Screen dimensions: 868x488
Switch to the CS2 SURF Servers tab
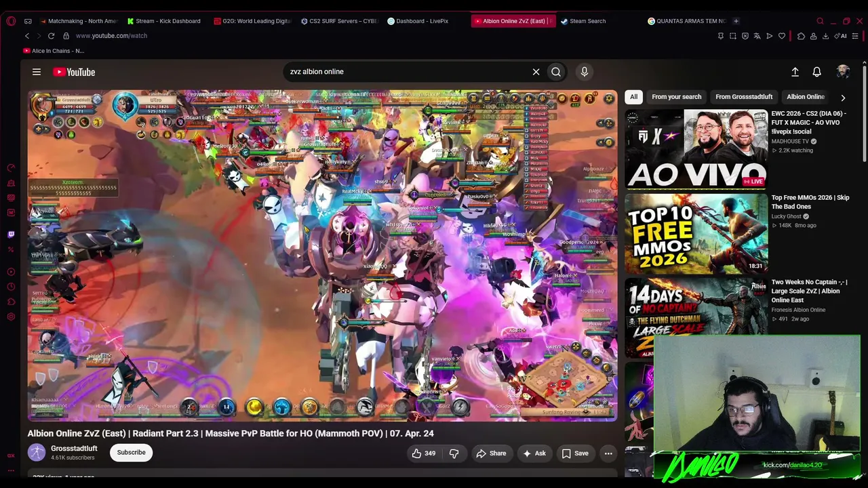point(339,21)
